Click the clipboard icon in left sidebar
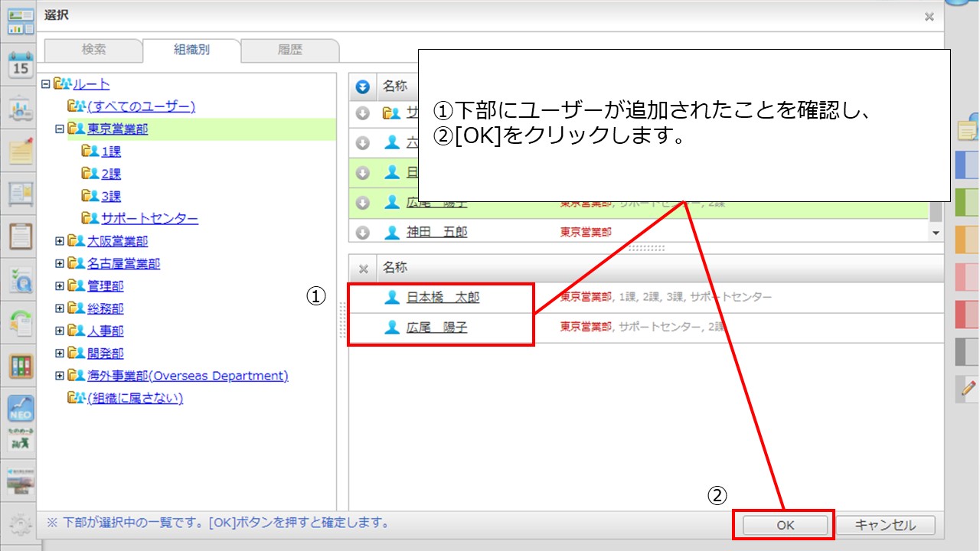 pos(21,236)
